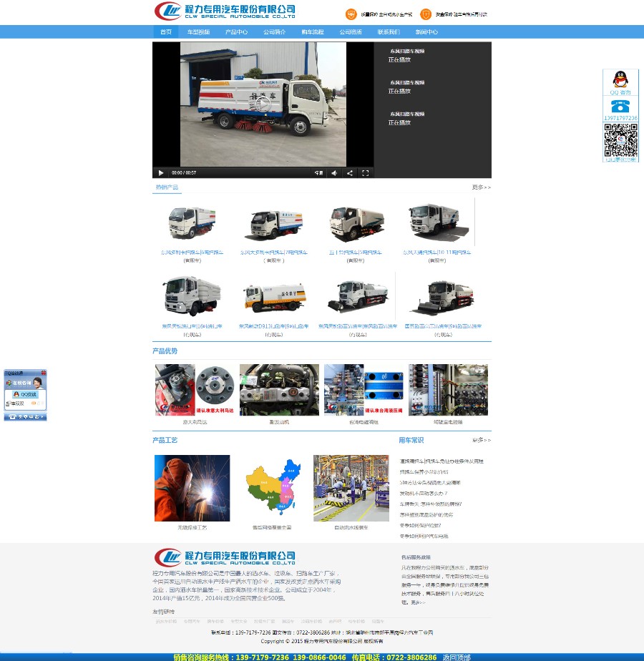Mute the video with speaker icon
The image size is (644, 661).
point(334,173)
